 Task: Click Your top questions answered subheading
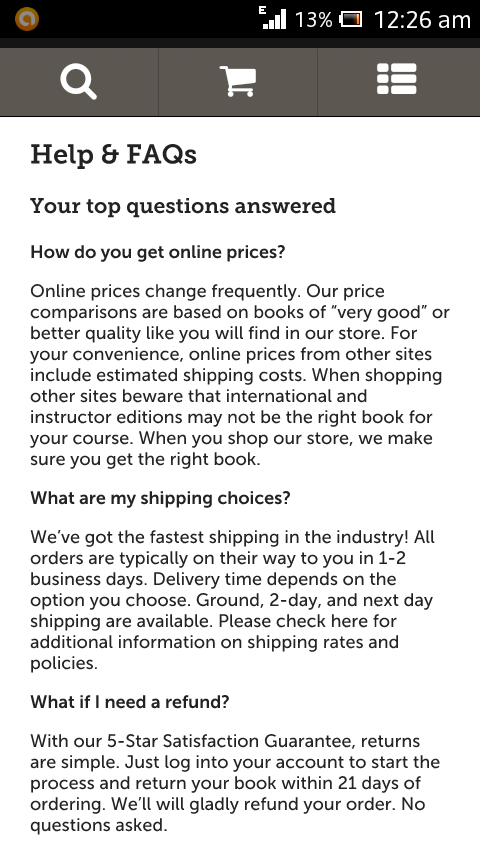pos(183,206)
